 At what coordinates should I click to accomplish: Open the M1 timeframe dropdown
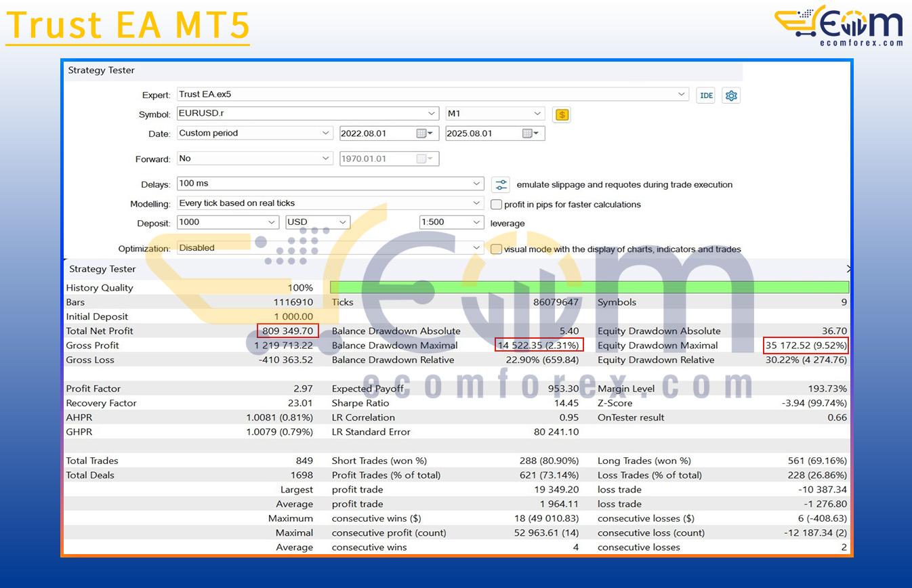(x=538, y=114)
